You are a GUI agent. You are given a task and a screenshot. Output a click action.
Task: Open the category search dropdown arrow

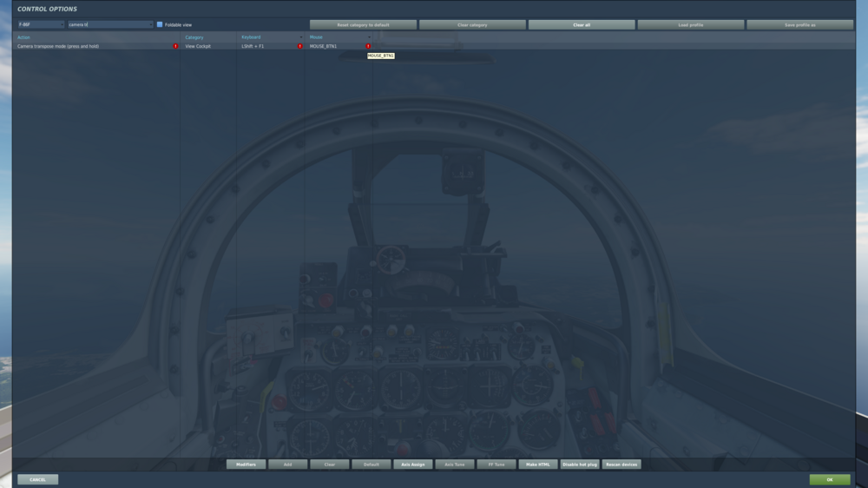pyautogui.click(x=150, y=24)
